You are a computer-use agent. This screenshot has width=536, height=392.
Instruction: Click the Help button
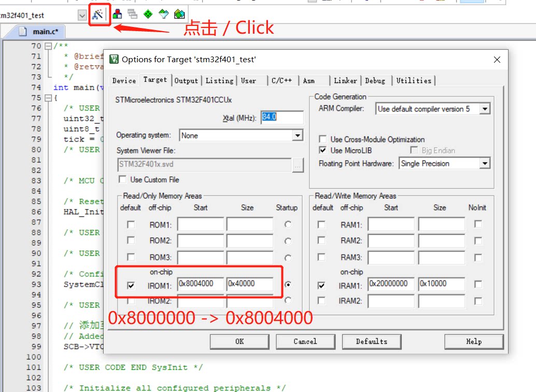(x=474, y=341)
